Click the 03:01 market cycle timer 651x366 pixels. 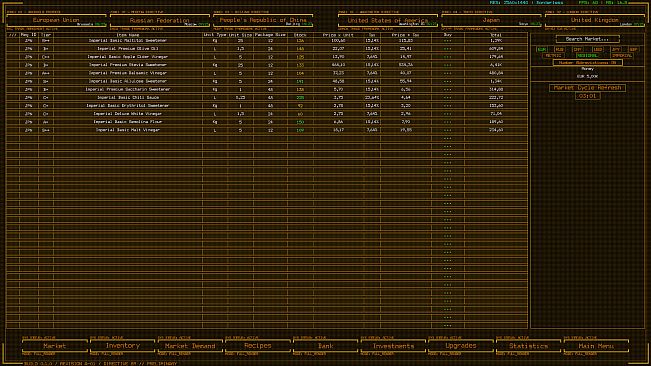[587, 96]
